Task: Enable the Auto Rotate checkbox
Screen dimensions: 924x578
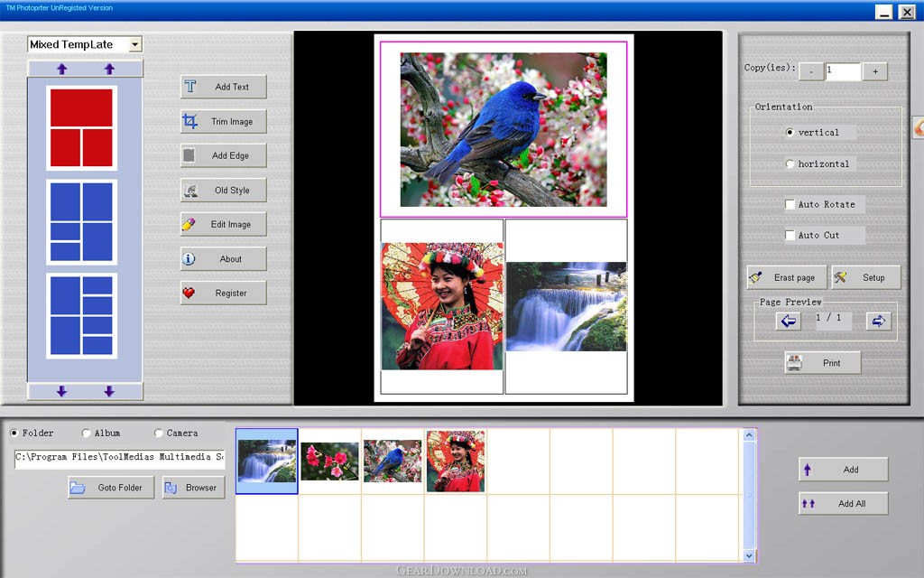Action: (790, 204)
